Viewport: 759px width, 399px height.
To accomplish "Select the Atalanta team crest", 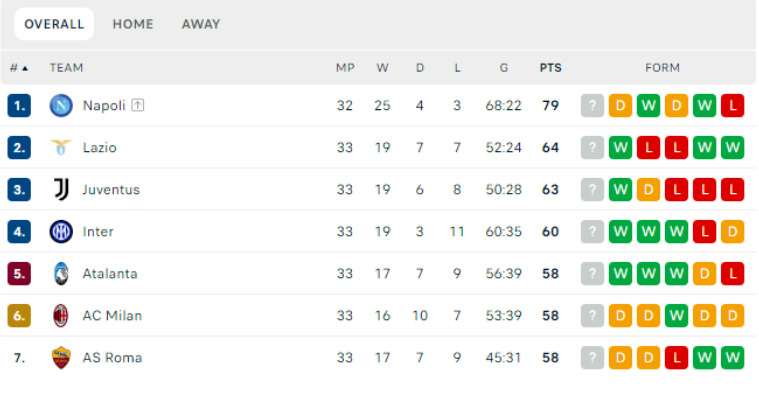I will pos(61,274).
